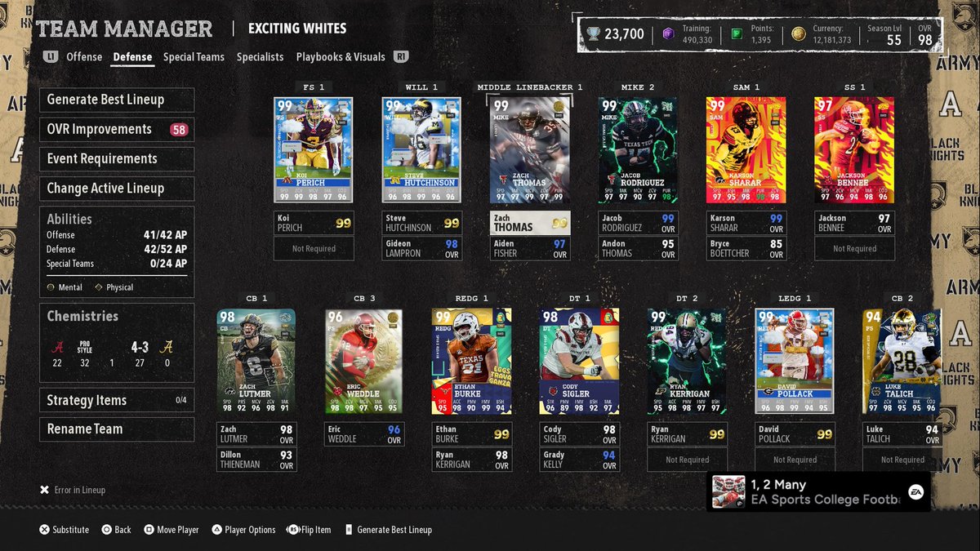The height and width of the screenshot is (551, 980).
Task: Select the Pro Style chemistry
Action: (x=84, y=346)
